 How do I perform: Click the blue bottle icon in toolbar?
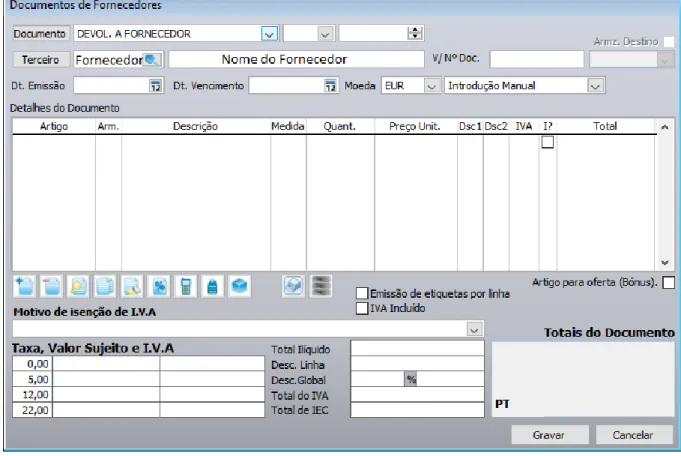(x=213, y=287)
